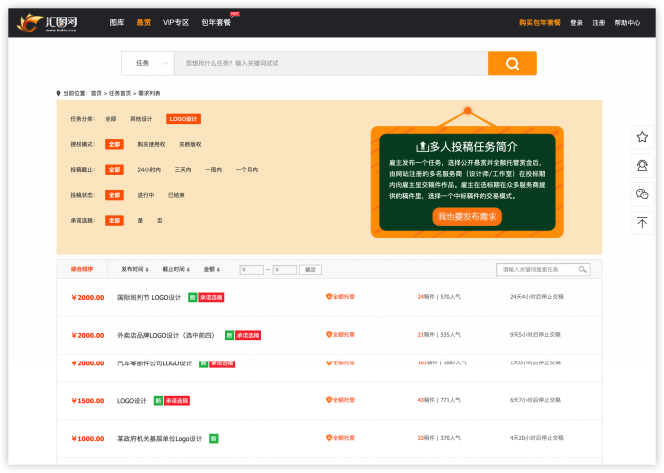Click 任务首页 in the breadcrumb
Image resolution: width=664 pixels, height=473 pixels.
click(x=120, y=93)
